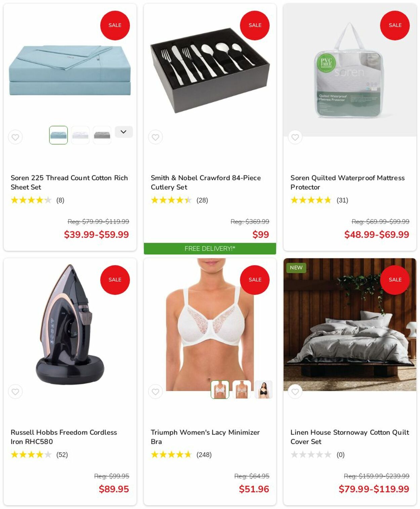Open the 248 reviews for Triumph bra
Screen dimensions: 420x509
204,455
